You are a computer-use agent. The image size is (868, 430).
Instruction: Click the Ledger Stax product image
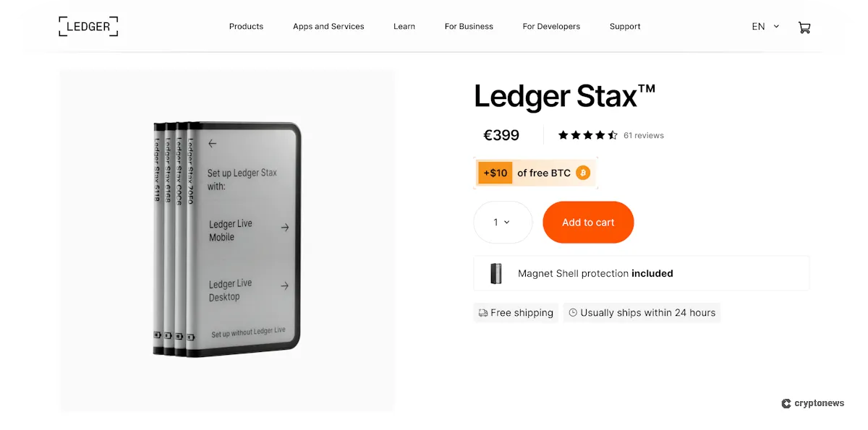(227, 239)
